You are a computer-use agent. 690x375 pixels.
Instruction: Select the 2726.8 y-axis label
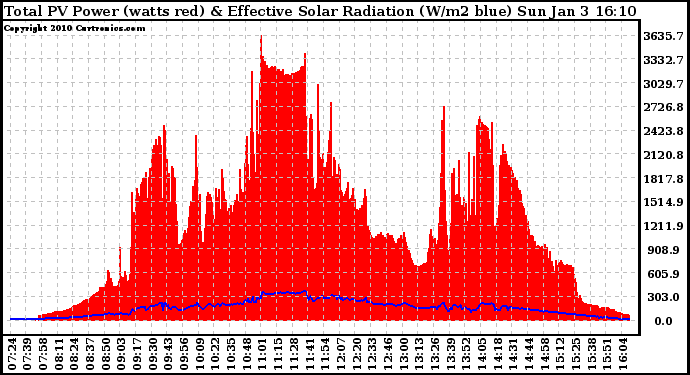[x=664, y=107]
